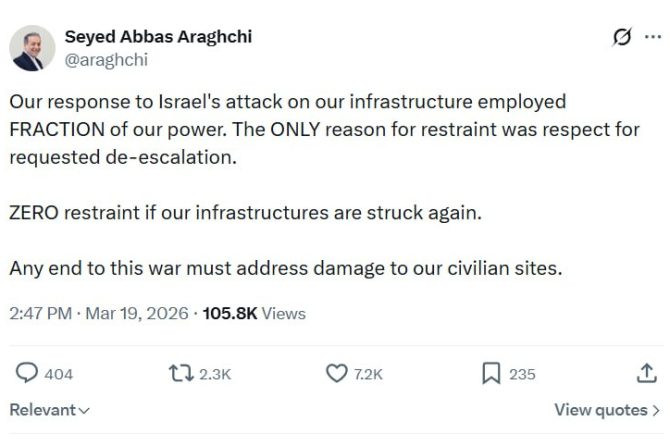Click the 235 bookmarks count
Screen dimensions: 670x446
(x=522, y=374)
